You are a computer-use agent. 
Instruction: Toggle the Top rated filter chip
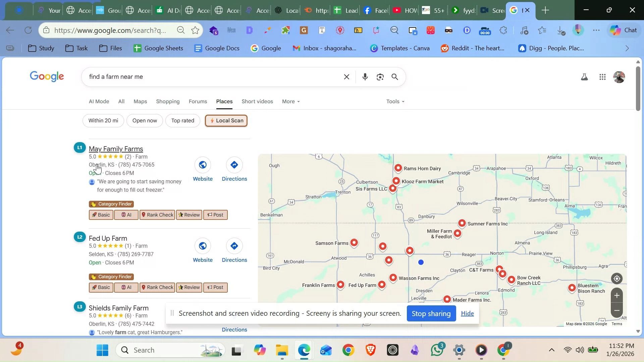(x=182, y=121)
